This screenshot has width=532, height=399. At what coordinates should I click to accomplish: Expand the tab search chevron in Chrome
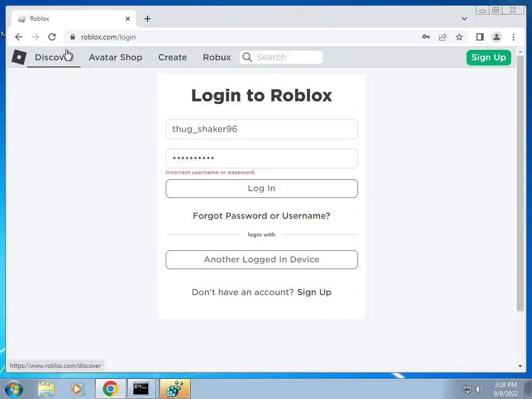pyautogui.click(x=464, y=19)
